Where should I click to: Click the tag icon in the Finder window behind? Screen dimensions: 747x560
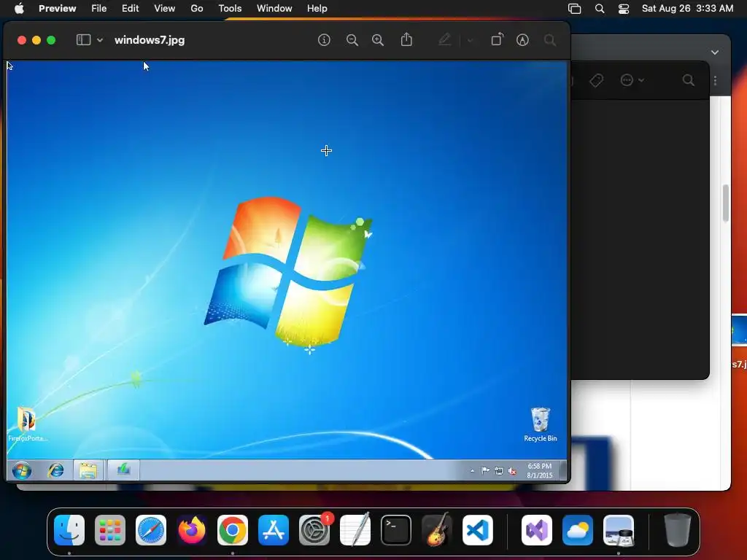597,80
